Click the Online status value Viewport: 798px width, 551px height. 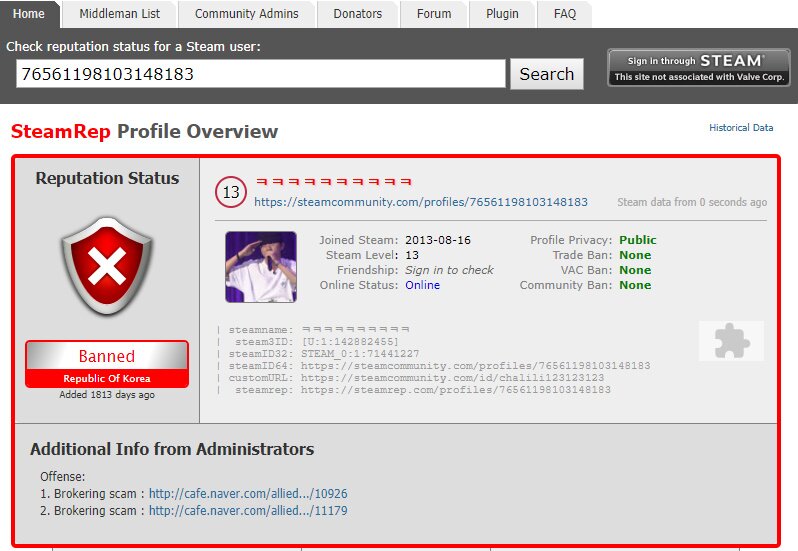coord(422,285)
